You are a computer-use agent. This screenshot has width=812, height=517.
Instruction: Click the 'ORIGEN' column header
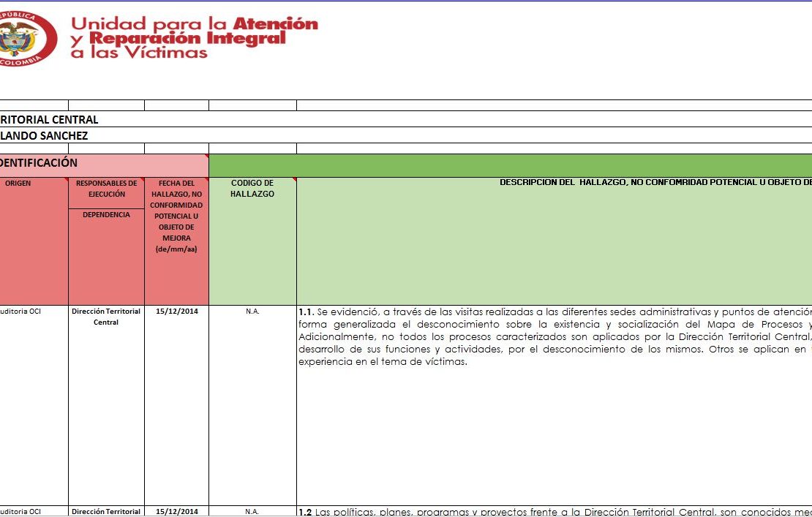point(34,241)
